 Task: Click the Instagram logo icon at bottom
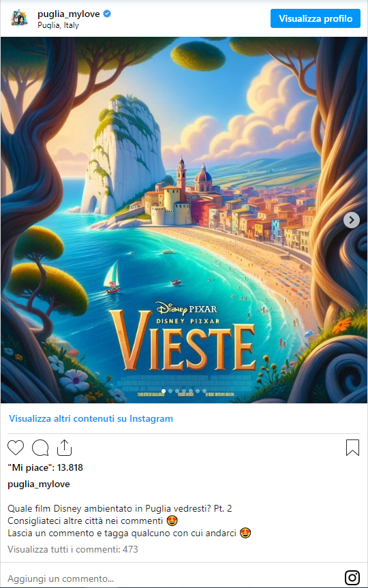click(x=352, y=578)
